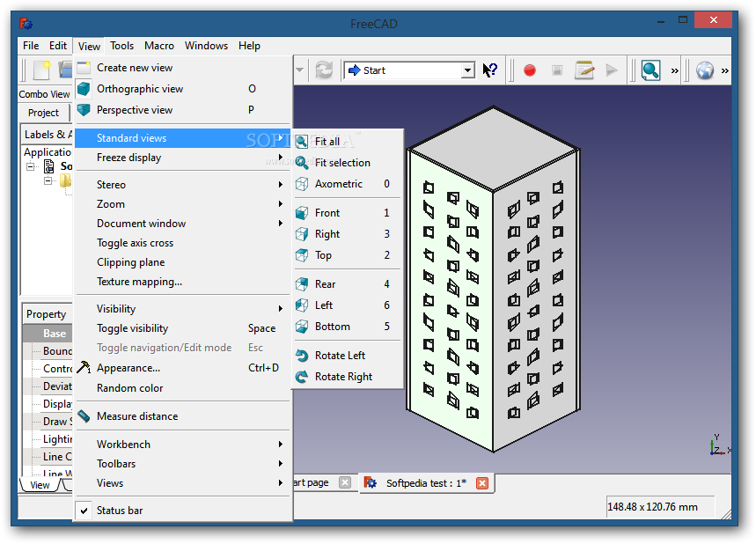Click the stop macro recording icon
Screen dimensions: 756x544
557,70
